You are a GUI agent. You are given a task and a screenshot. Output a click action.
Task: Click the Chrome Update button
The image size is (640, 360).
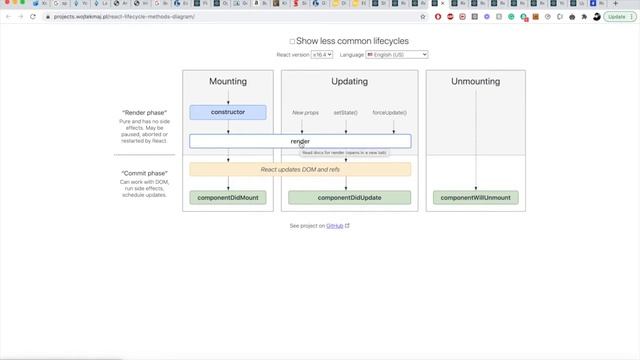point(617,17)
